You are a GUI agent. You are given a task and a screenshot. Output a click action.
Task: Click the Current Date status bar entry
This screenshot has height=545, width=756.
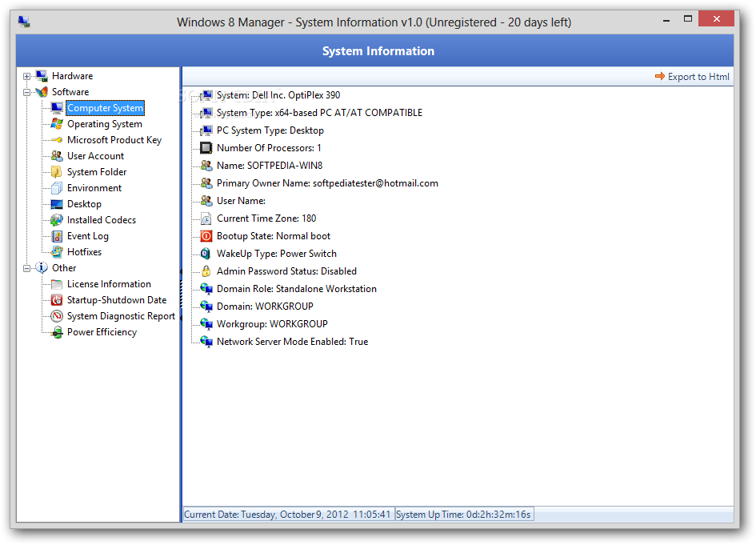click(288, 514)
